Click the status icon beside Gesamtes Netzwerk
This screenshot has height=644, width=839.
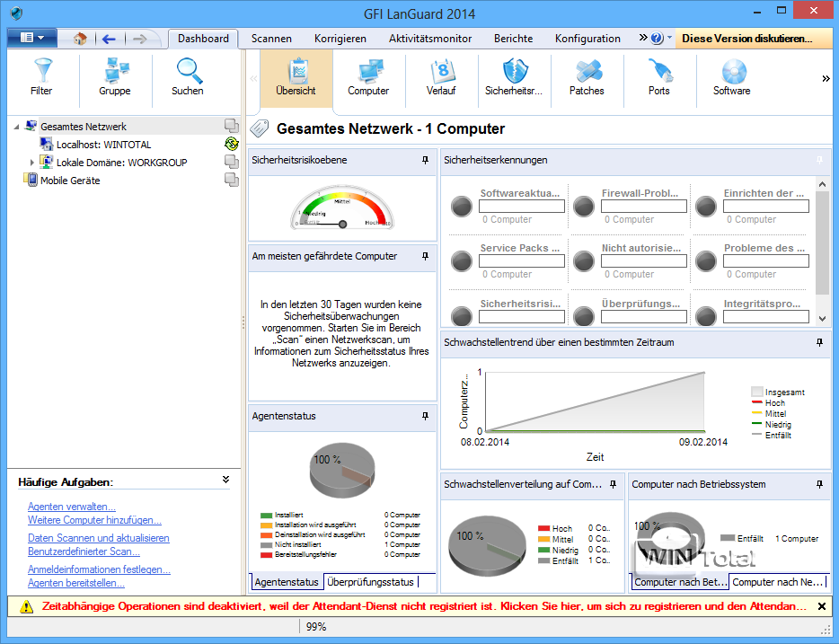pos(231,126)
